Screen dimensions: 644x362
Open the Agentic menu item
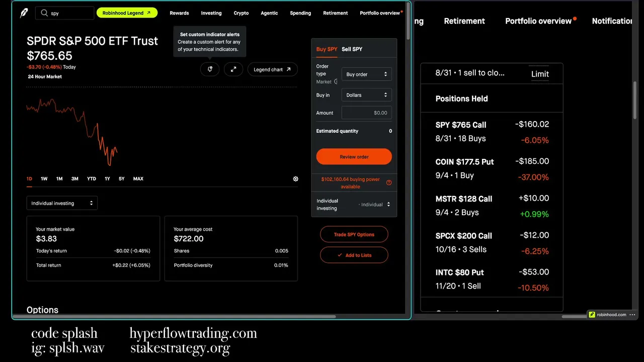[x=269, y=13]
